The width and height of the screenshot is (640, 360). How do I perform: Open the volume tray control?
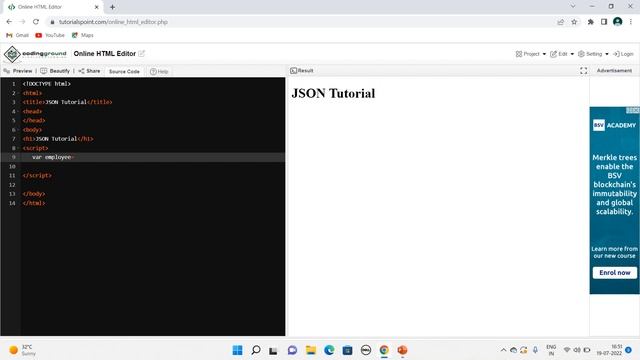click(577, 350)
